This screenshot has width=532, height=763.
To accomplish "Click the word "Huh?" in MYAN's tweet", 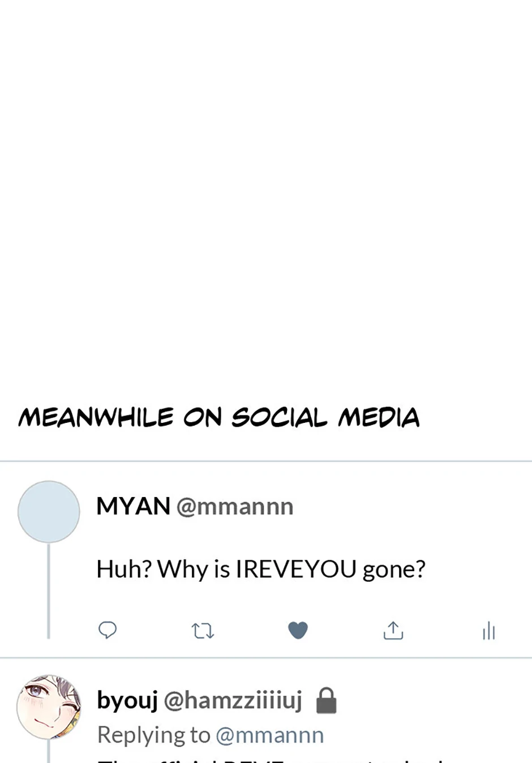I will 124,569.
